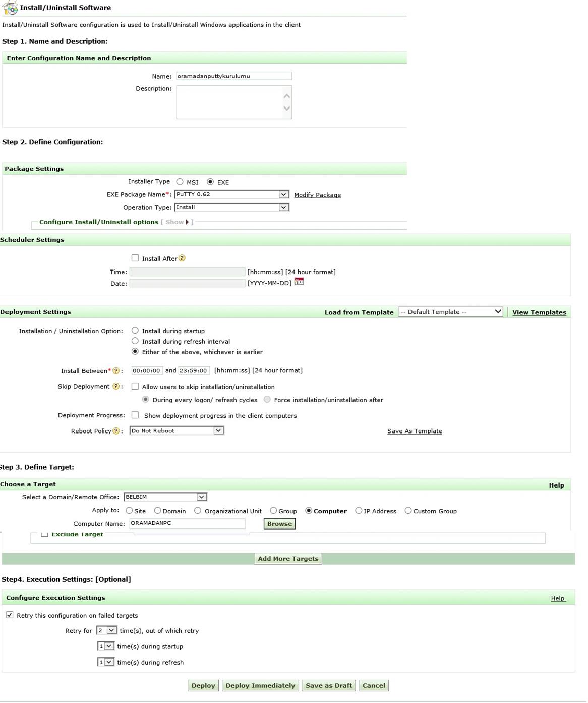Screen dimensions: 588x703
Task: Click the Deploy Immediately button
Action: [260, 685]
